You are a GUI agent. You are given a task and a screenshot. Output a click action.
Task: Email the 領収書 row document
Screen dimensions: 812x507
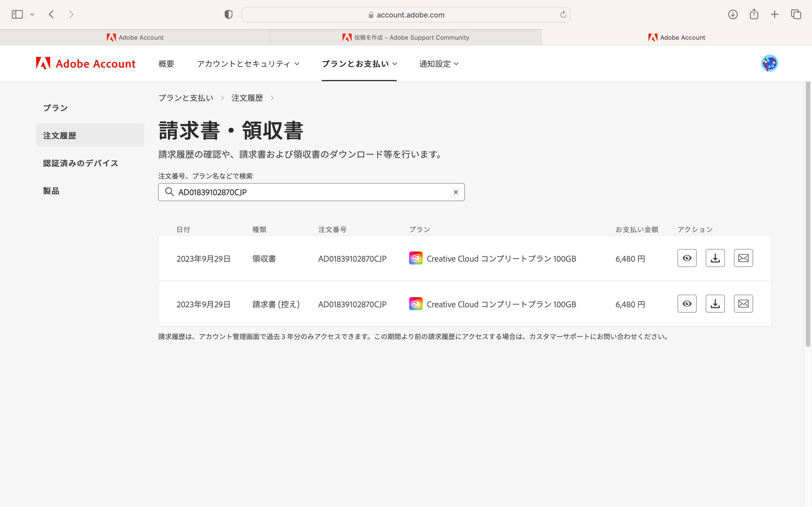tap(743, 258)
